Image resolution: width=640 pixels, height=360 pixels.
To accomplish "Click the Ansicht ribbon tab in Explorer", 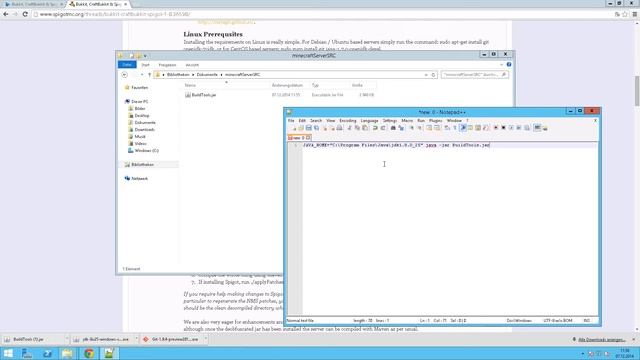I will pyautogui.click(x=192, y=65).
